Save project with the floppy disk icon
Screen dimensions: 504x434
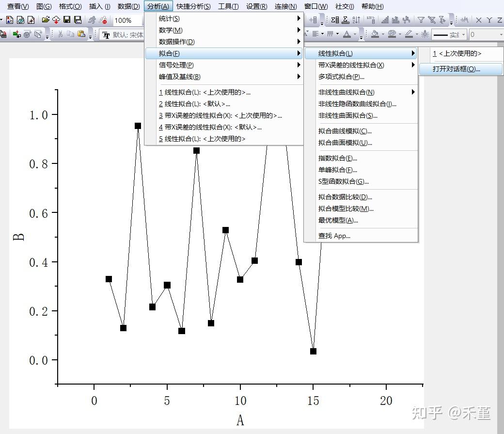tap(67, 20)
